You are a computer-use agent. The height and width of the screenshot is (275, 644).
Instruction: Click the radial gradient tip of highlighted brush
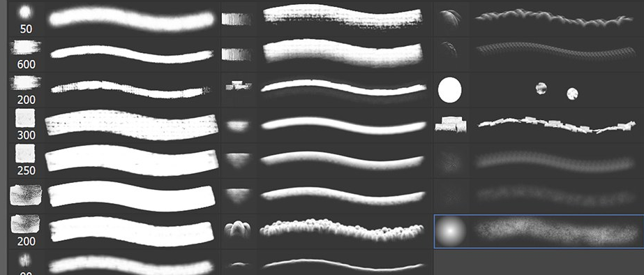pyautogui.click(x=451, y=232)
